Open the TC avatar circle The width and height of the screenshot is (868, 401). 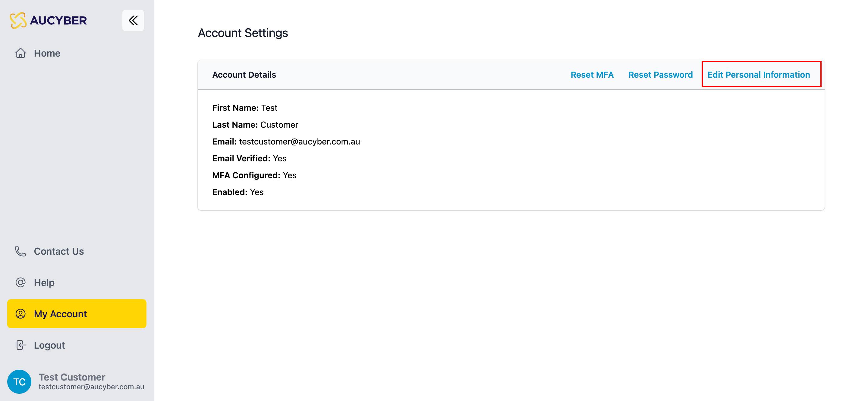(x=19, y=381)
